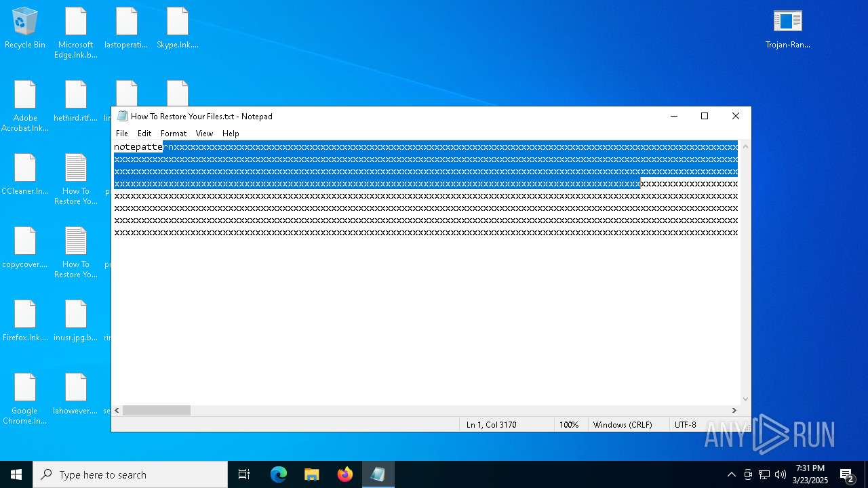Select the How To Restore text file beside copycover
The image size is (868, 488).
point(76,253)
